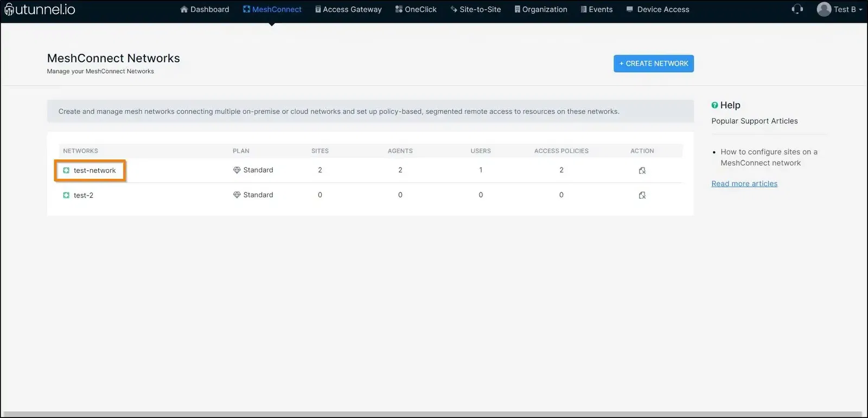
Task: View the Events page
Action: click(597, 9)
